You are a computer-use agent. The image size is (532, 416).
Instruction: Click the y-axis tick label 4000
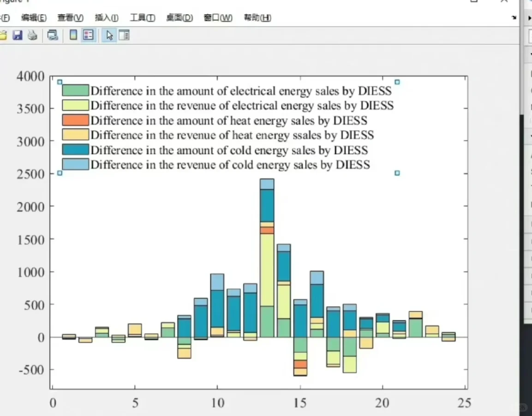30,76
